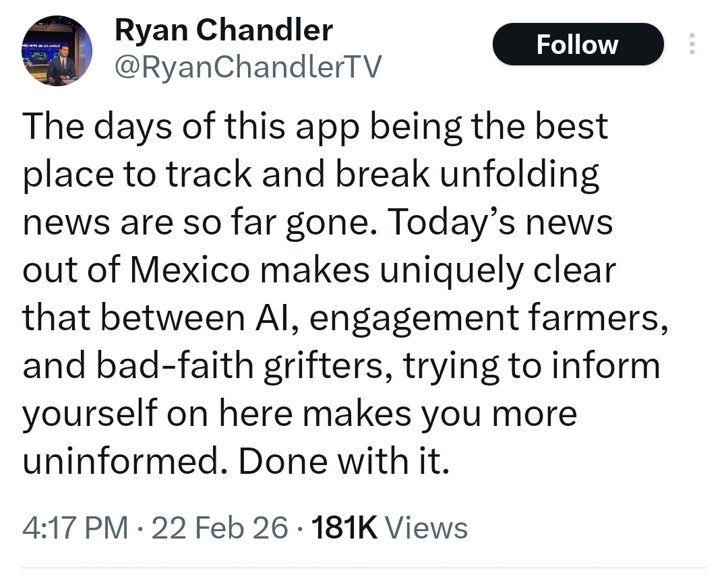Open the tweet's three-dot more options menu
728x581 pixels.
(x=690, y=44)
